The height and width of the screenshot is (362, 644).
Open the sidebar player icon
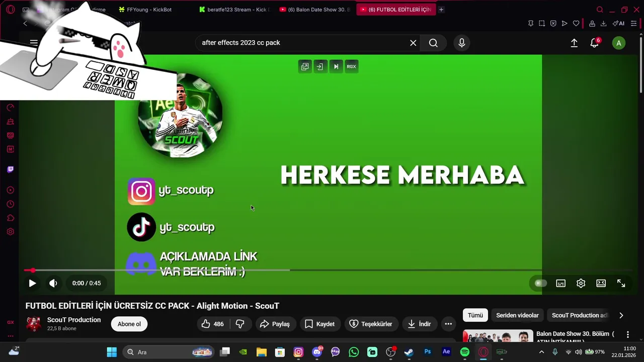point(10,190)
